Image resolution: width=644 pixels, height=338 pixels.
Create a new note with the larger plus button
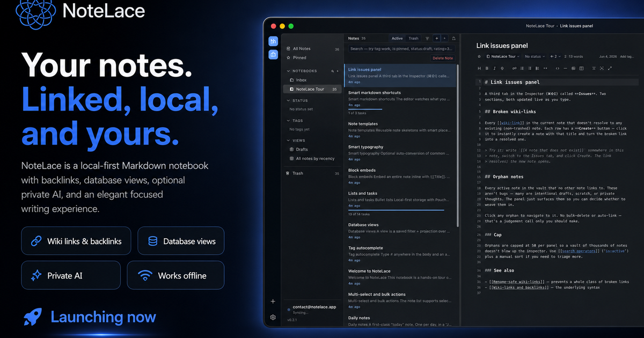(x=437, y=39)
